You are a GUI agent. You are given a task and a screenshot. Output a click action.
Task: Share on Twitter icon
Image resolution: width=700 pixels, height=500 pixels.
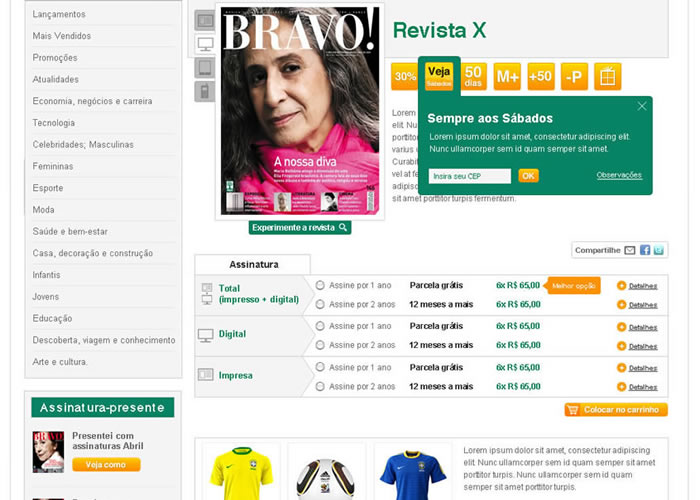point(658,250)
